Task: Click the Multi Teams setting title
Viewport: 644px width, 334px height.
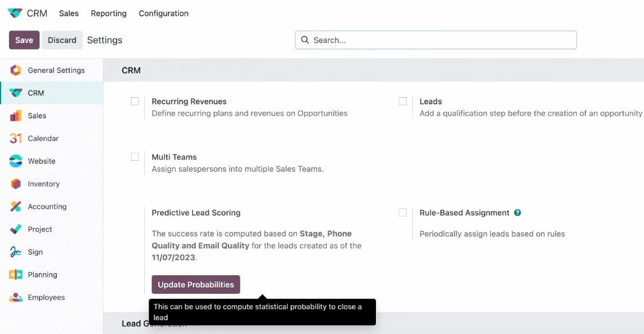Action: (x=174, y=157)
